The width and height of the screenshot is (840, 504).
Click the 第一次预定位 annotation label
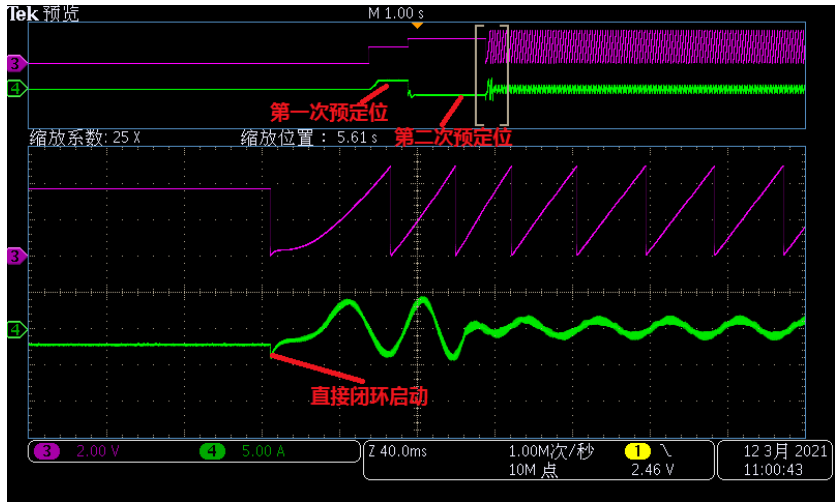pyautogui.click(x=329, y=109)
